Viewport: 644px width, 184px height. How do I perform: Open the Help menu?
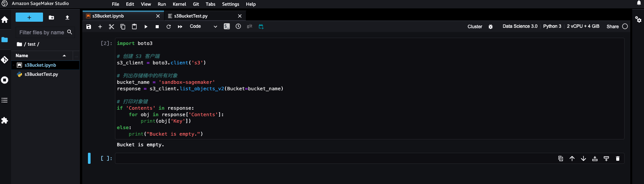coord(251,4)
